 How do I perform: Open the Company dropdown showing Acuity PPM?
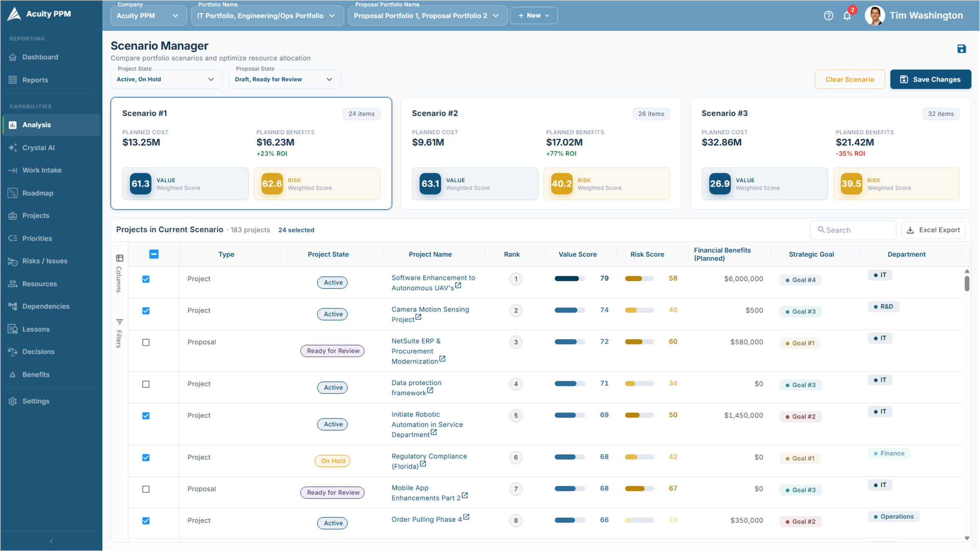148,16
